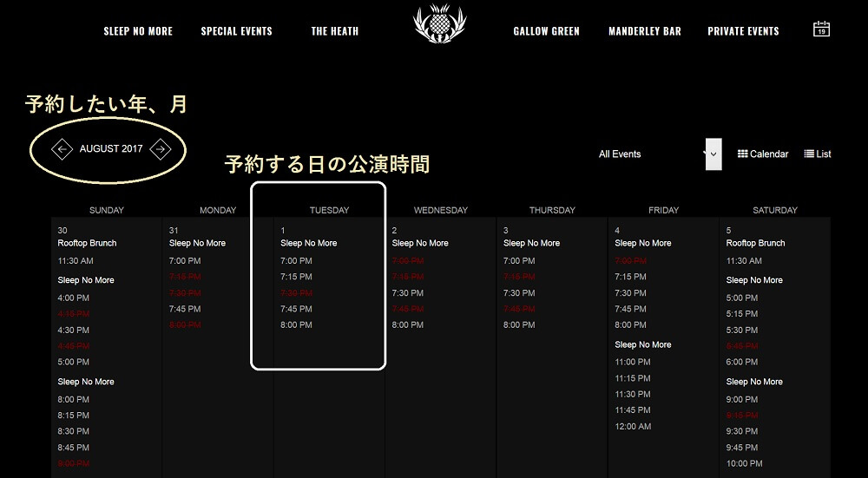
Task: Select Saturday 5th Rooftop Brunch 11:30 AM
Action: [x=744, y=260]
